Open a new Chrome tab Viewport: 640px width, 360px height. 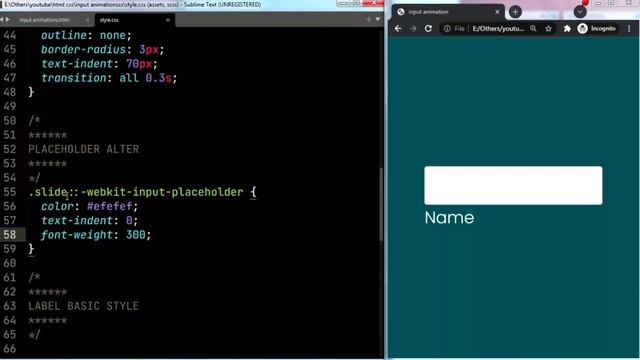click(515, 12)
